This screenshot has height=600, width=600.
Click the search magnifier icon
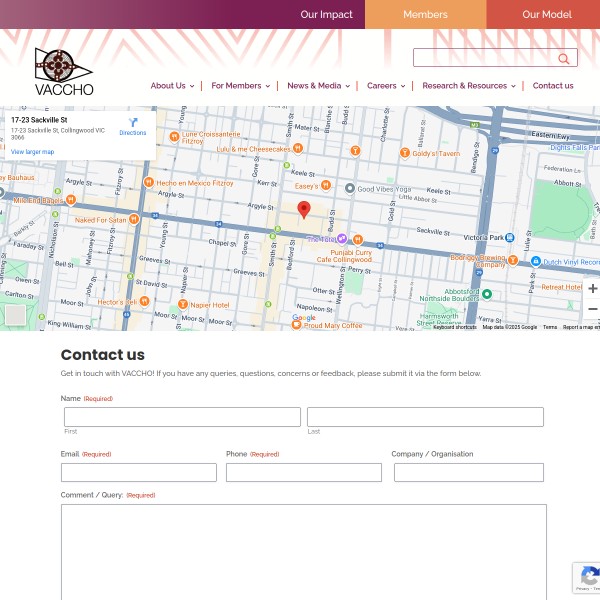(564, 59)
